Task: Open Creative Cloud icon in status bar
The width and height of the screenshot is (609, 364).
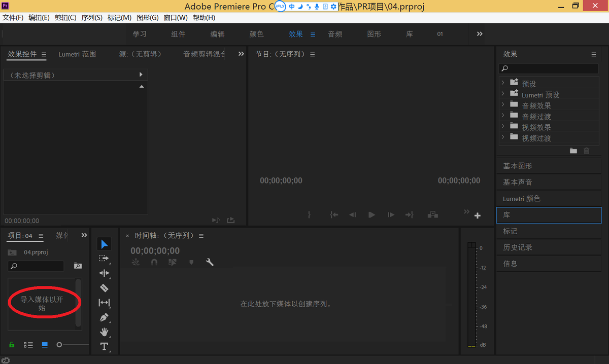Action: (x=6, y=360)
